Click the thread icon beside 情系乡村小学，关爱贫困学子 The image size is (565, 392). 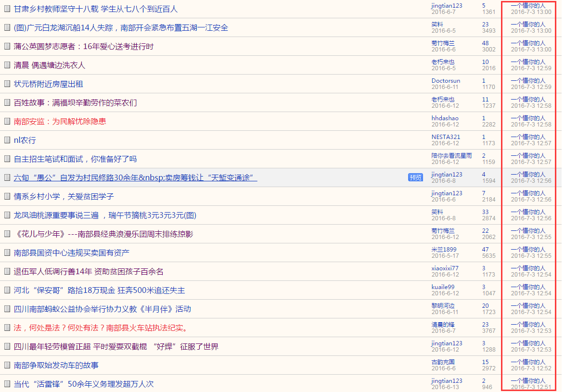(x=7, y=196)
